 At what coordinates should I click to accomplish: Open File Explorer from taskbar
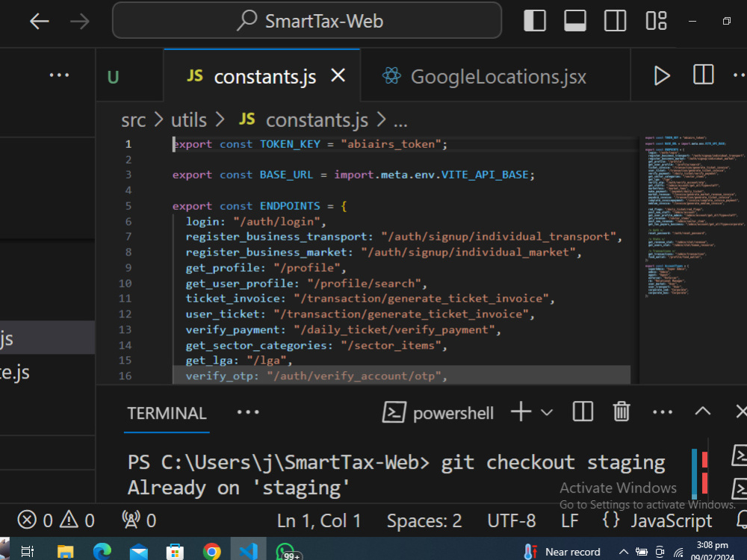(x=65, y=552)
